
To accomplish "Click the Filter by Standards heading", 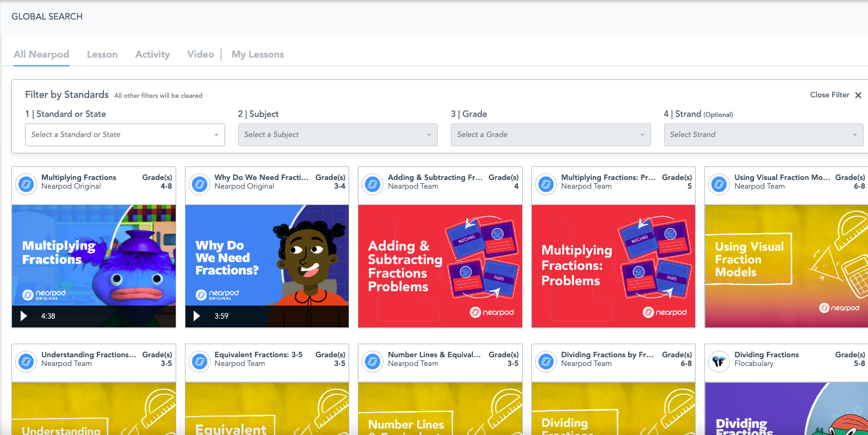I will (x=67, y=95).
